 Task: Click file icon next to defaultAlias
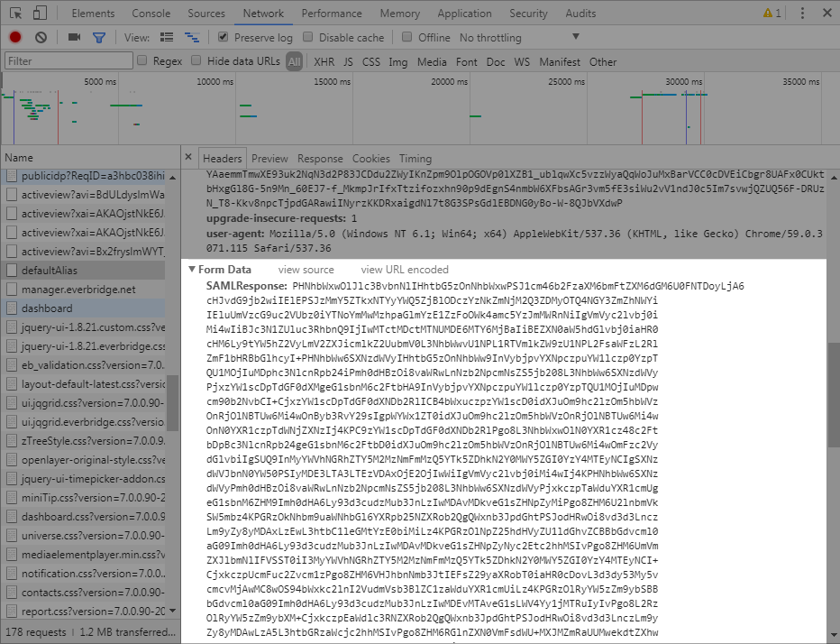(x=12, y=271)
